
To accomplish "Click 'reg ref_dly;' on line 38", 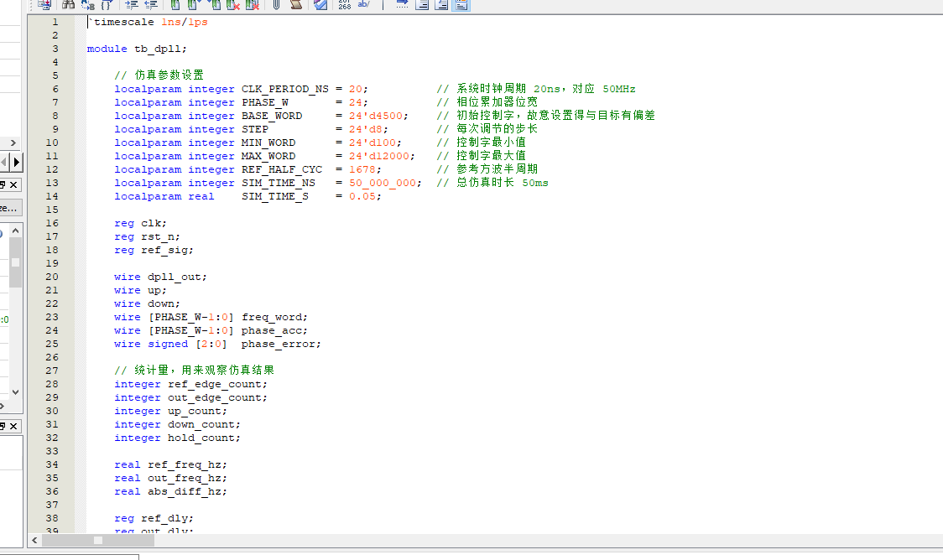I will point(154,519).
